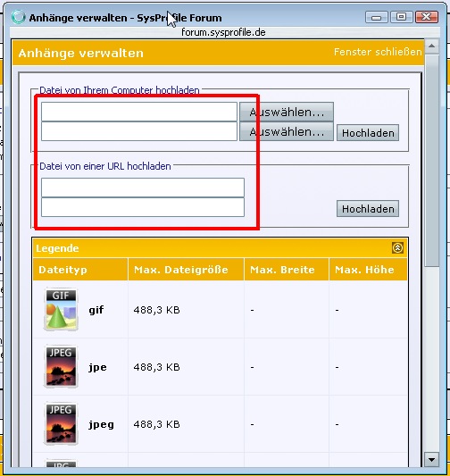This screenshot has width=450, height=476.
Task: Focus the first local file path field
Action: tap(139, 112)
